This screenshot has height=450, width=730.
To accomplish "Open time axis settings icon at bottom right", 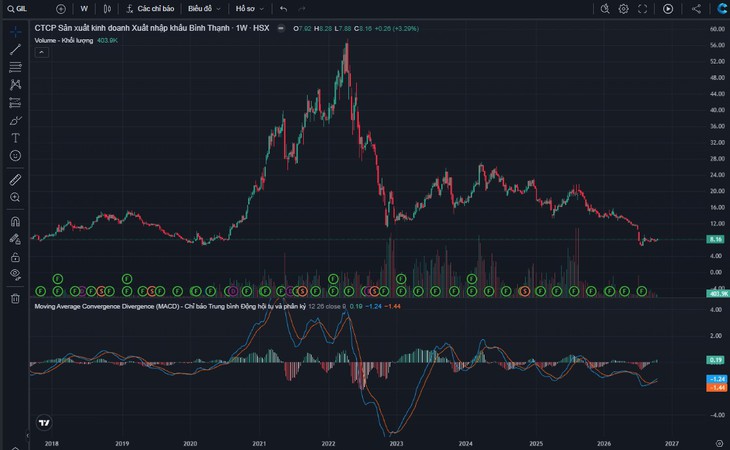I will (x=719, y=443).
